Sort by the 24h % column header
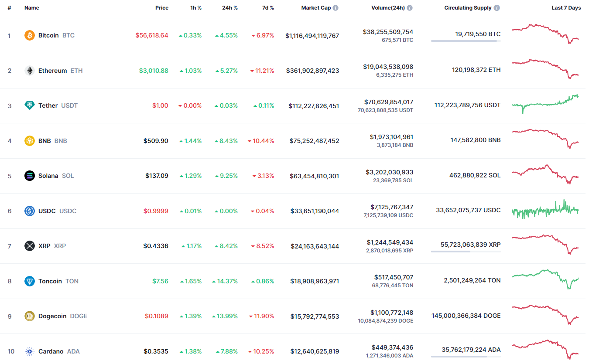 [x=229, y=8]
